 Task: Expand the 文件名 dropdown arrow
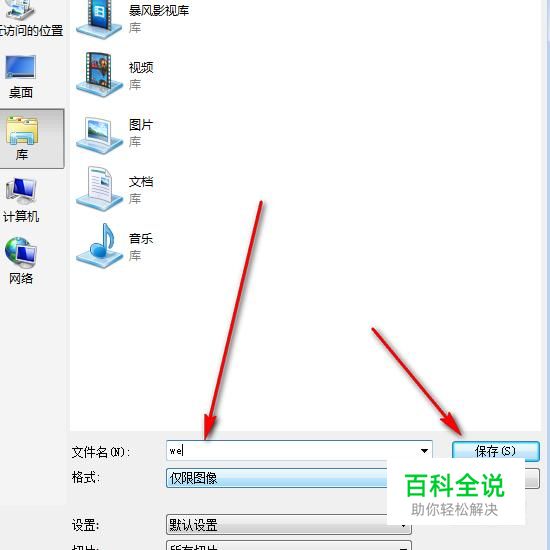(424, 451)
